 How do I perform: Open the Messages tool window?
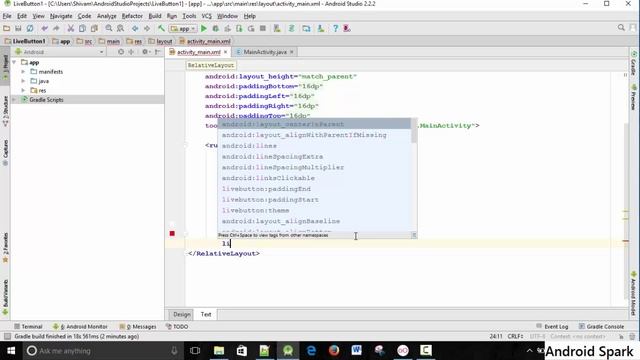pyautogui.click(x=138, y=327)
